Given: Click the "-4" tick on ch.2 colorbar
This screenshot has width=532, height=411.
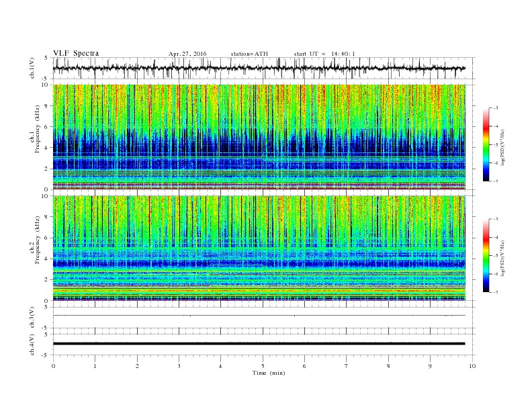Looking at the screenshot, I should pos(496,237).
